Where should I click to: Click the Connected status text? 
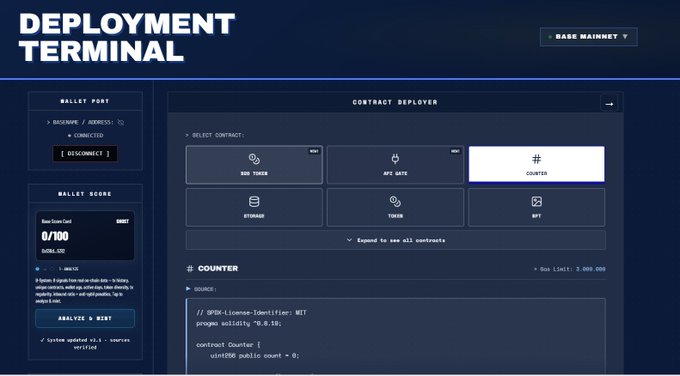pyautogui.click(x=85, y=135)
